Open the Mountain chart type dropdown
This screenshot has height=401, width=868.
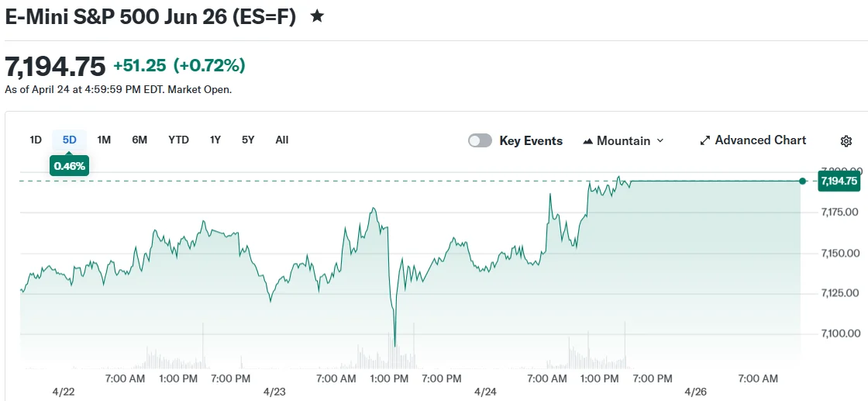pyautogui.click(x=623, y=140)
